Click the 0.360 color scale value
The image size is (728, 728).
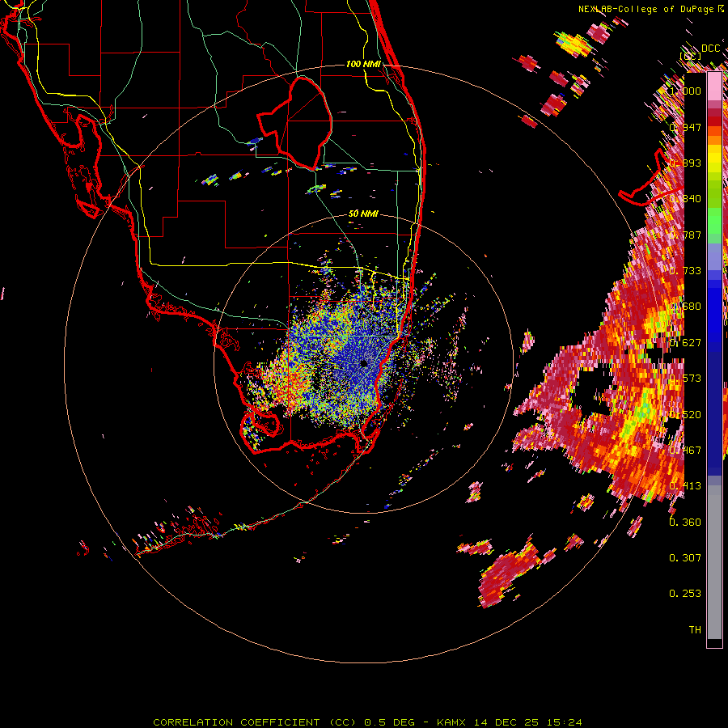point(685,522)
